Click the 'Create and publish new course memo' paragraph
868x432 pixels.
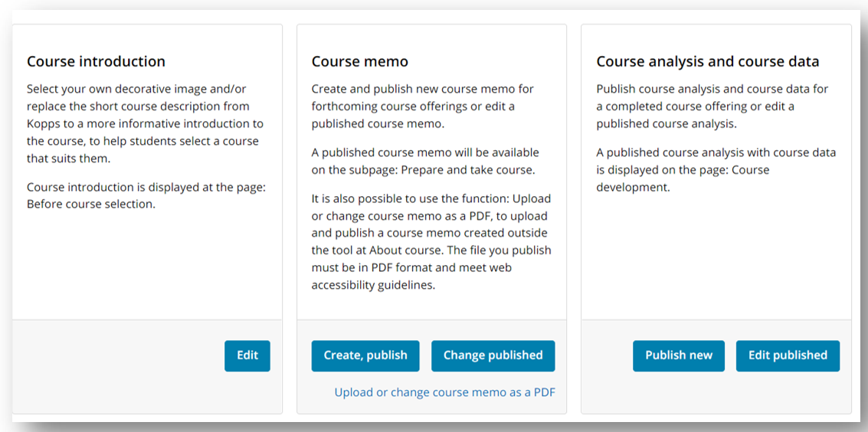pos(422,106)
